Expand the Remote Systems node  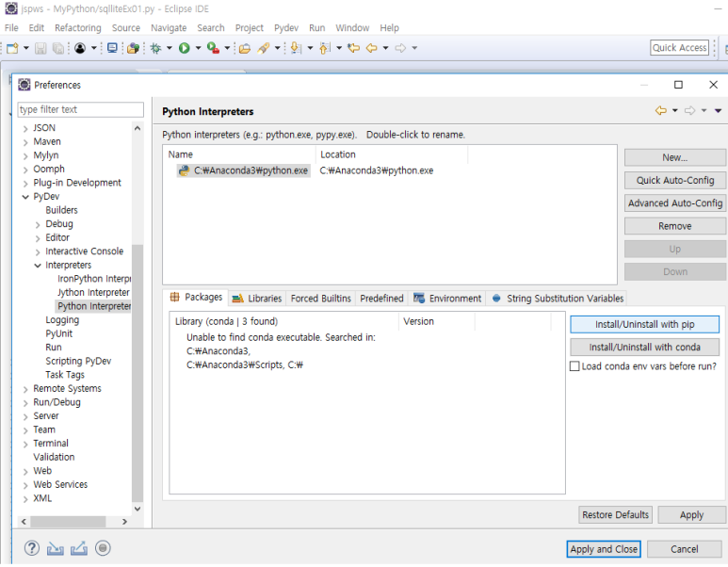[25, 389]
